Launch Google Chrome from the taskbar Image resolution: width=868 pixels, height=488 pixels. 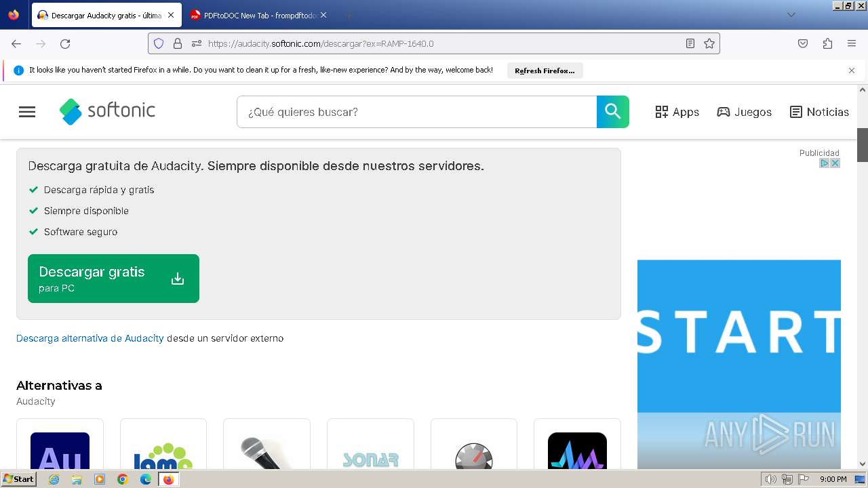coord(123,479)
